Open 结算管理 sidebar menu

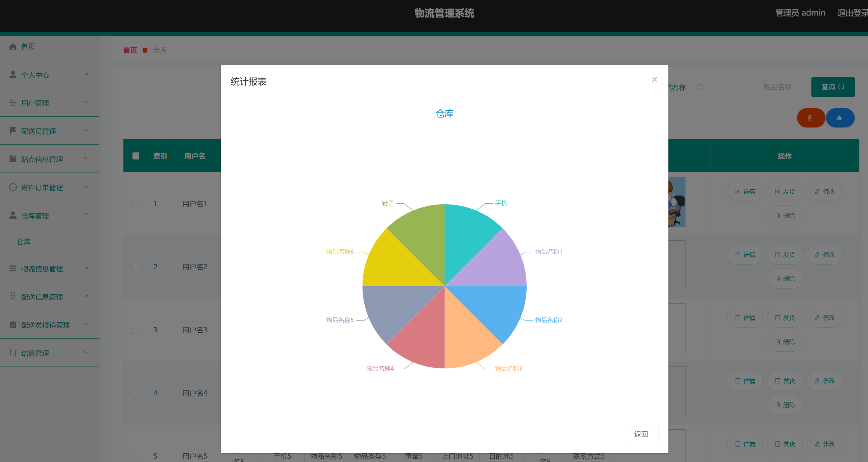coord(49,353)
